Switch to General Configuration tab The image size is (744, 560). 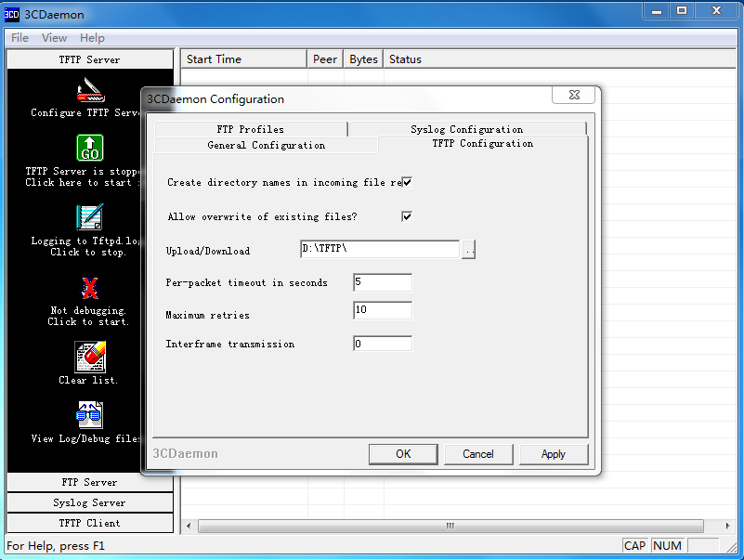point(267,145)
